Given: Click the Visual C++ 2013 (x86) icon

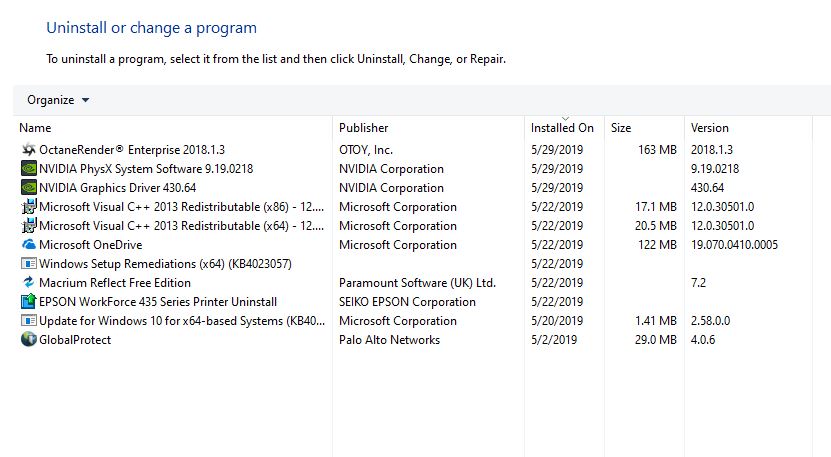Looking at the screenshot, I should [x=28, y=207].
